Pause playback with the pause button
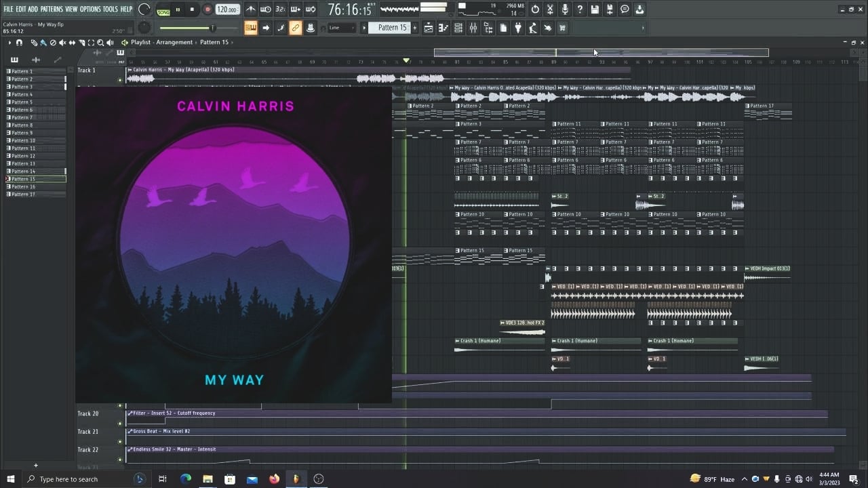Image resolution: width=868 pixels, height=488 pixels. tap(178, 9)
